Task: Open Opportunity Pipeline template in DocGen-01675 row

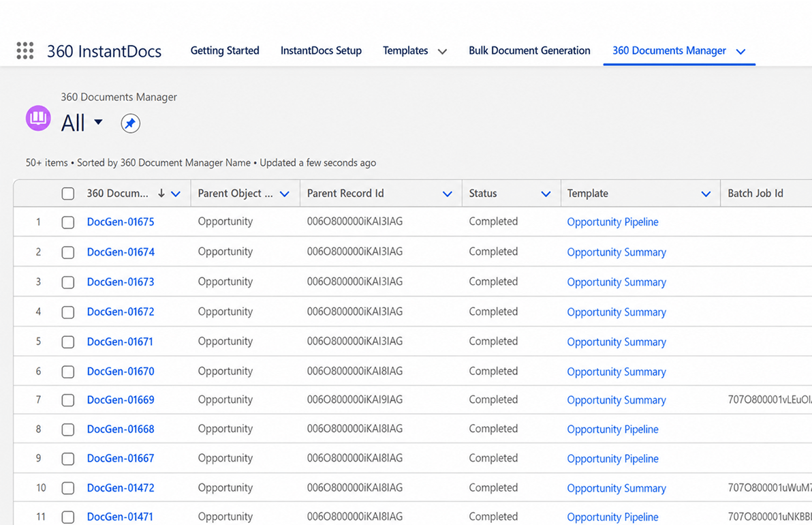Action: (x=612, y=222)
